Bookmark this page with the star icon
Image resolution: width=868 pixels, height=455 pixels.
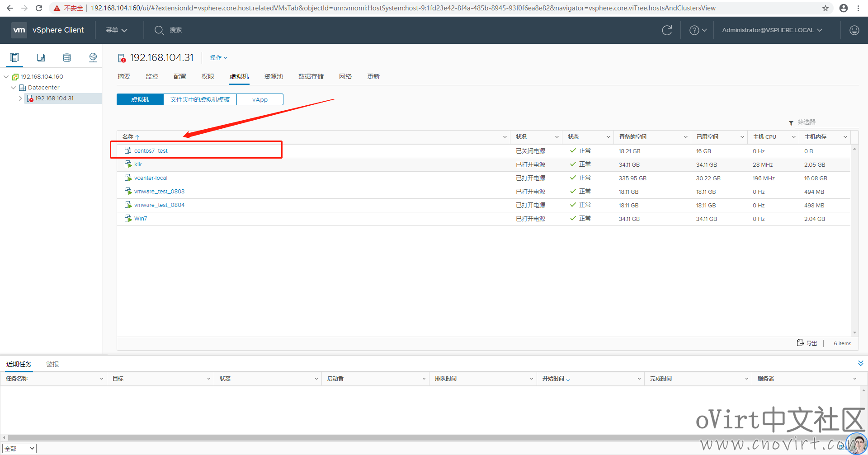click(826, 8)
